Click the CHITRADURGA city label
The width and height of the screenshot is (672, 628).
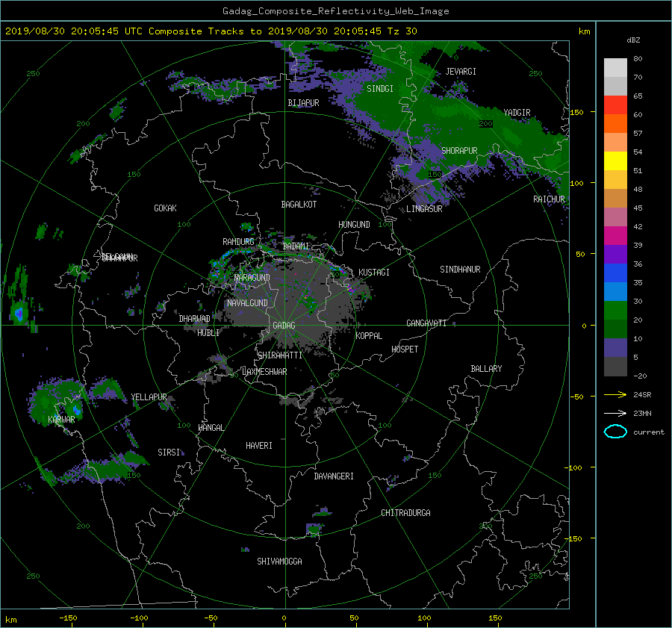405,513
